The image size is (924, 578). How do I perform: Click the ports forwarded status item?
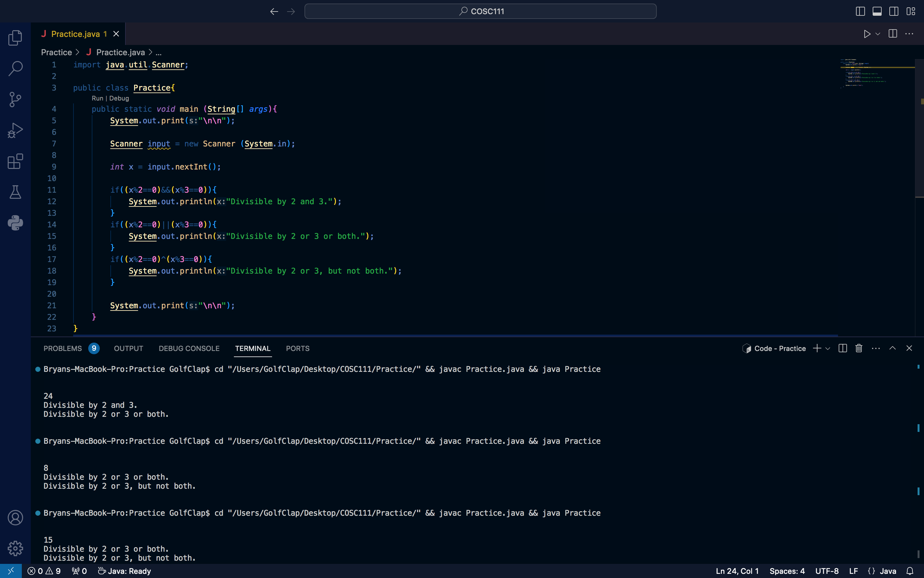point(80,571)
